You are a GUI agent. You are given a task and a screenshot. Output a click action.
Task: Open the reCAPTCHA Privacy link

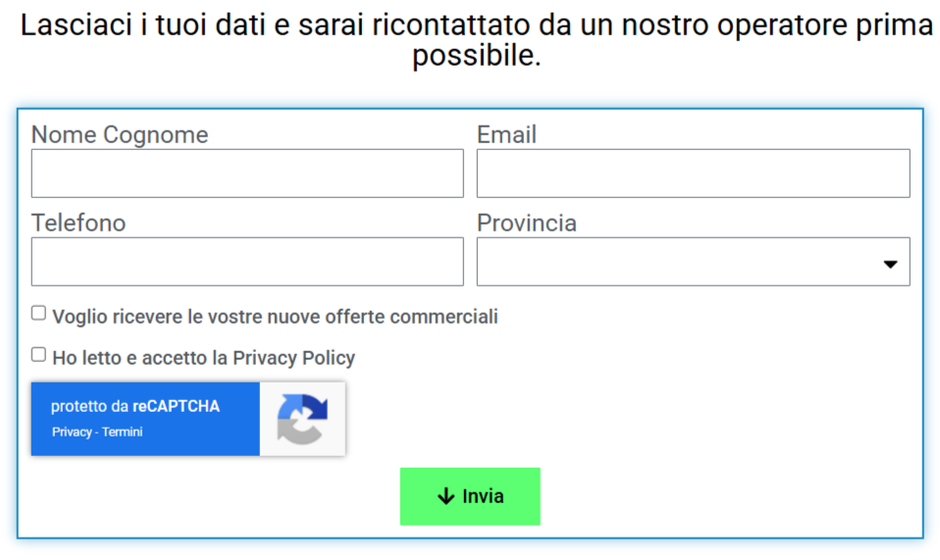pos(72,433)
